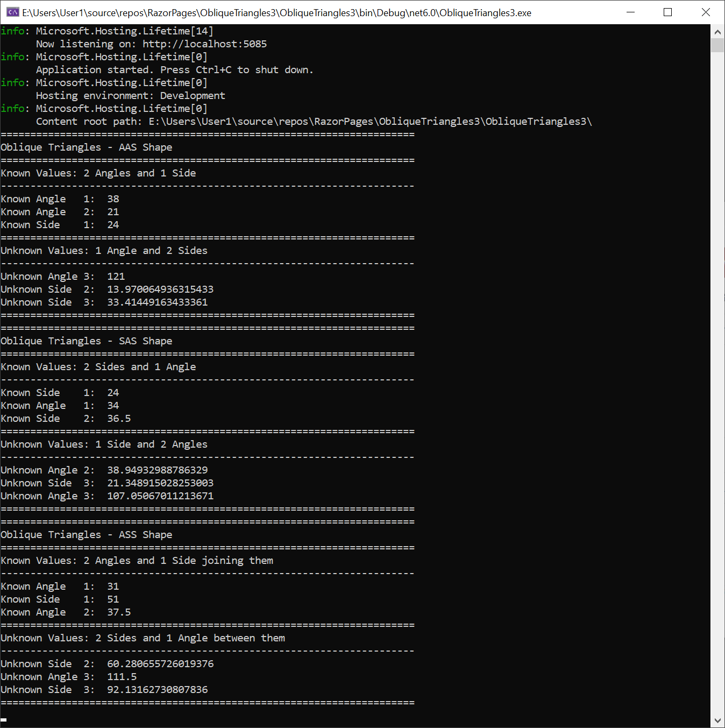Click 'Unknown Values: 2 Sides and 1 Angle between them'
725x728 pixels.
(143, 638)
